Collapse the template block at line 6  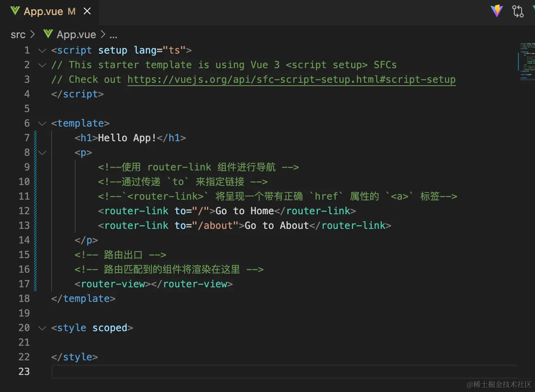[42, 123]
